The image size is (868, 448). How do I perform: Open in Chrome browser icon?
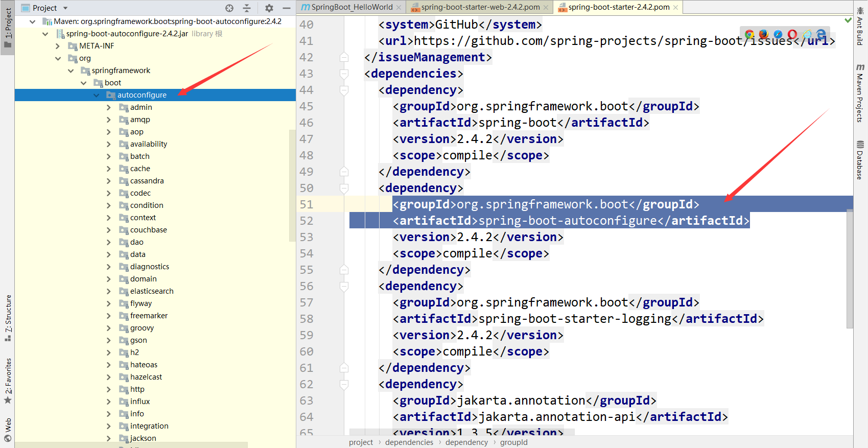pyautogui.click(x=749, y=34)
